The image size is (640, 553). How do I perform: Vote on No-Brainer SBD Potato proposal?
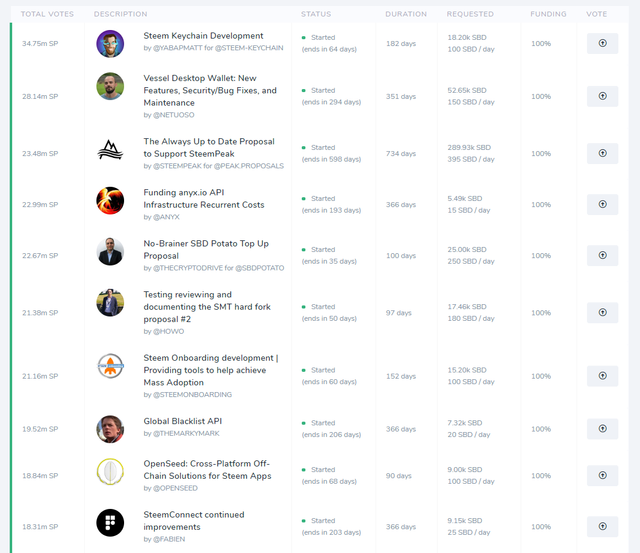pyautogui.click(x=602, y=255)
